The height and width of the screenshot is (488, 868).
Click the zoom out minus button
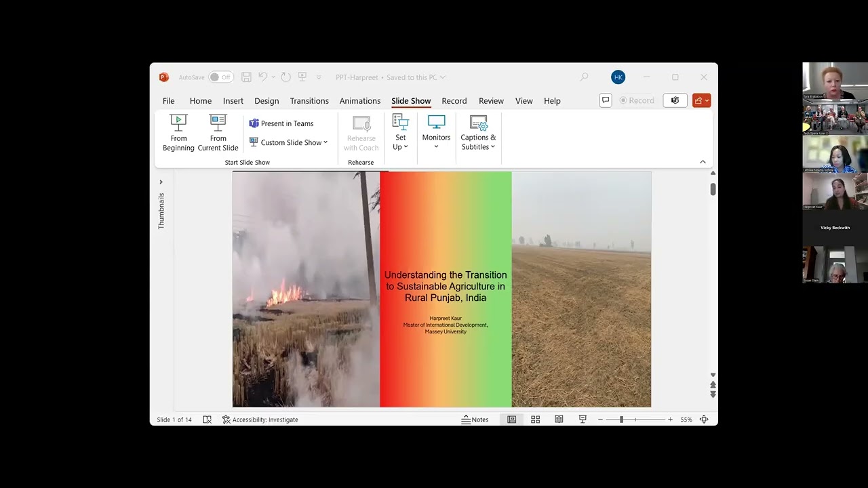[600, 420]
